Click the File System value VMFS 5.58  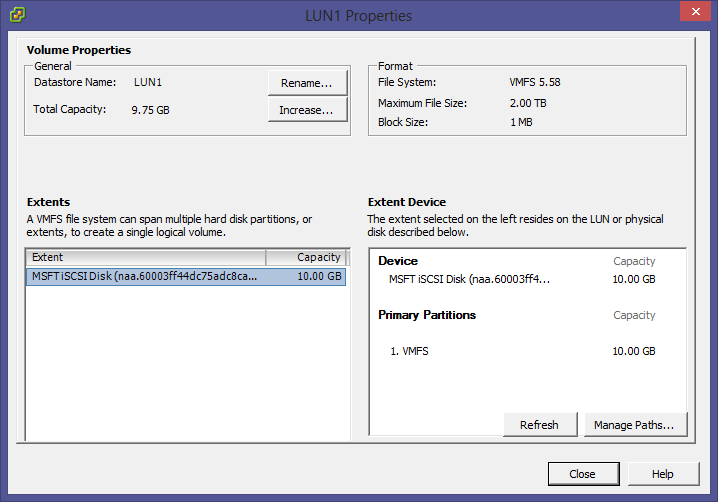click(x=535, y=82)
